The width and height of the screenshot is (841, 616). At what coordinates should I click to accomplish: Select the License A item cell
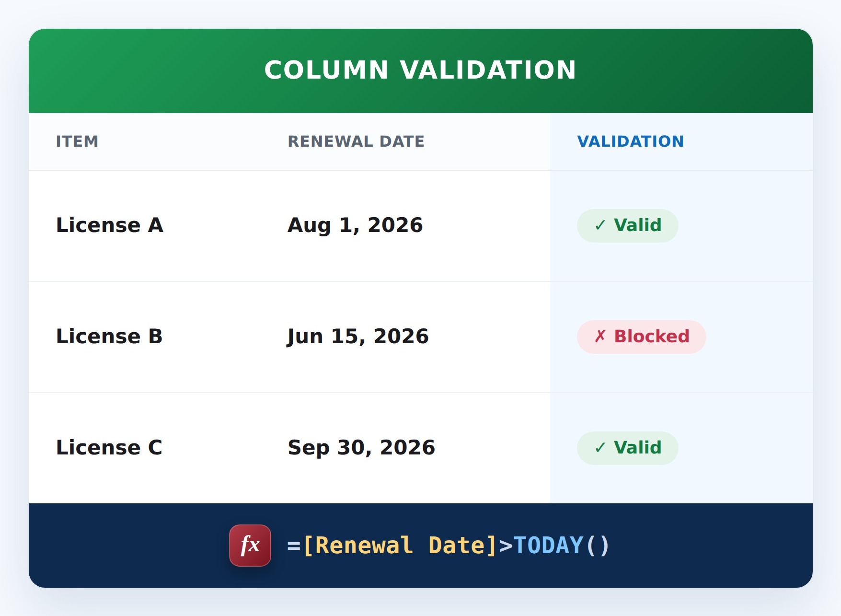[110, 225]
